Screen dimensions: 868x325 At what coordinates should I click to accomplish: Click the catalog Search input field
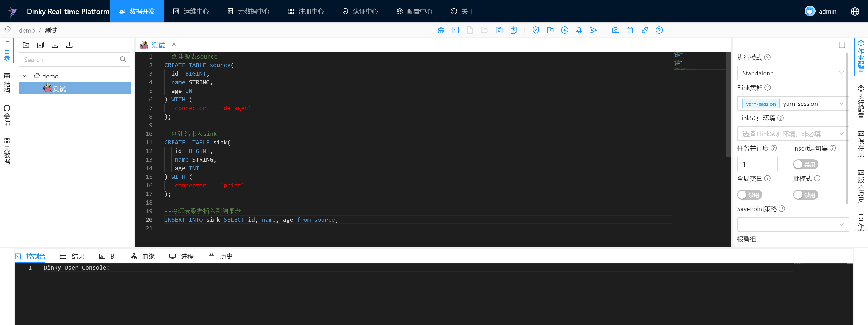tap(68, 60)
